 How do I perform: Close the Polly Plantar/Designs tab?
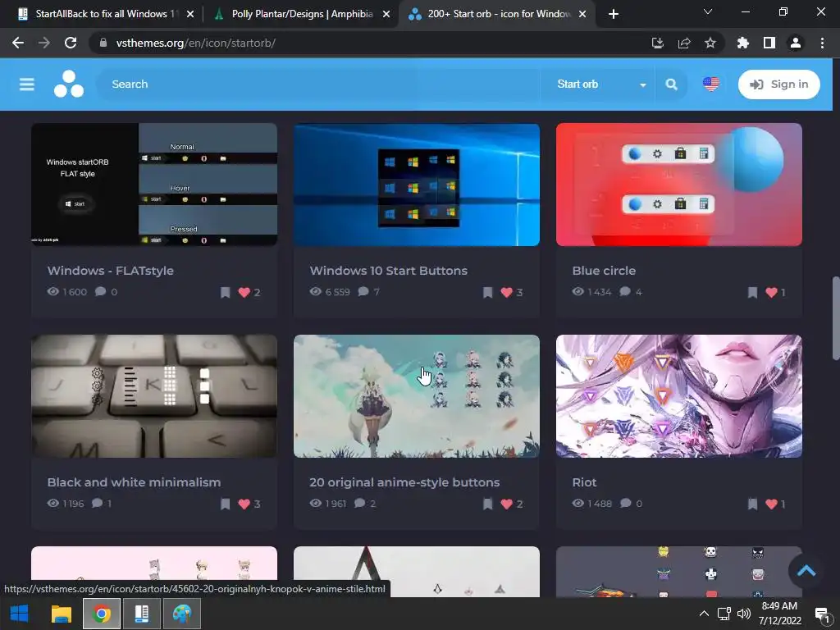pyautogui.click(x=386, y=15)
